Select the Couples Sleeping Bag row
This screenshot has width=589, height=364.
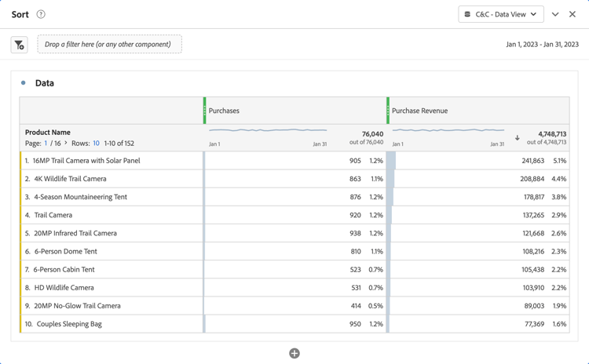(x=69, y=324)
